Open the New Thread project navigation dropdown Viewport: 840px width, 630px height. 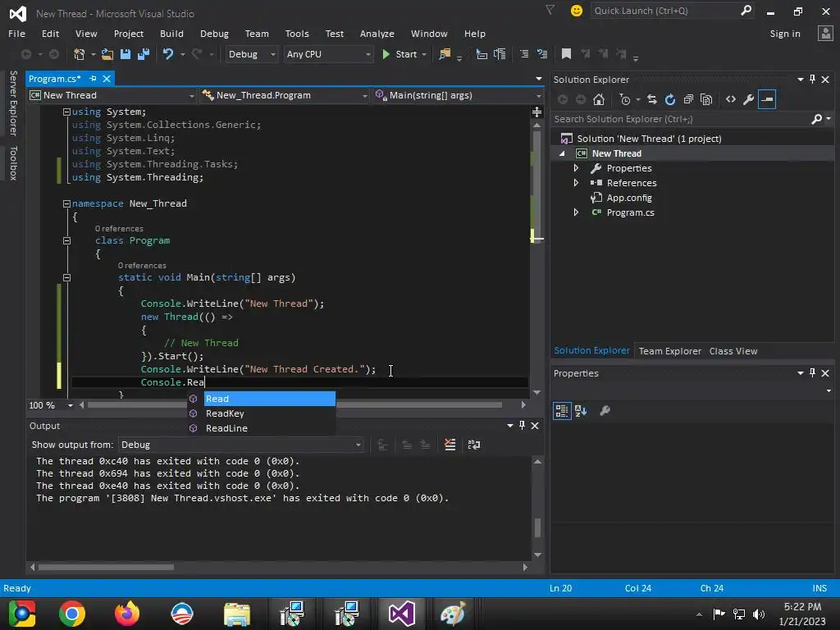[112, 95]
